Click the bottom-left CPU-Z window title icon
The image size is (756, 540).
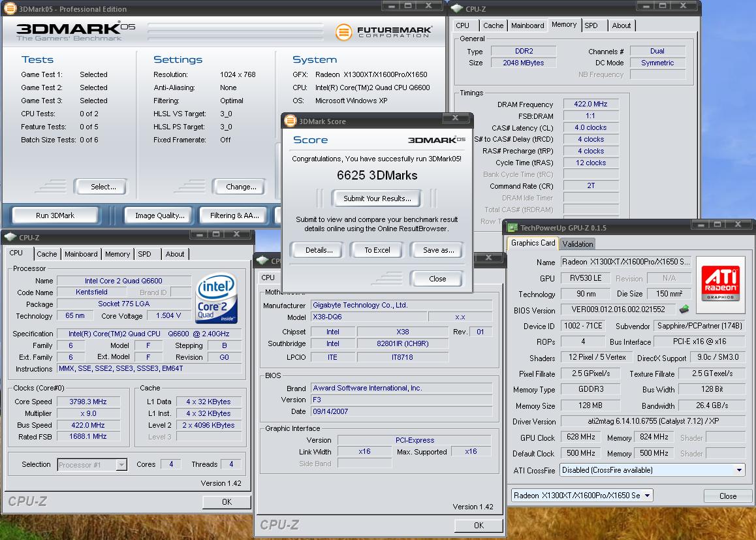[x=10, y=237]
